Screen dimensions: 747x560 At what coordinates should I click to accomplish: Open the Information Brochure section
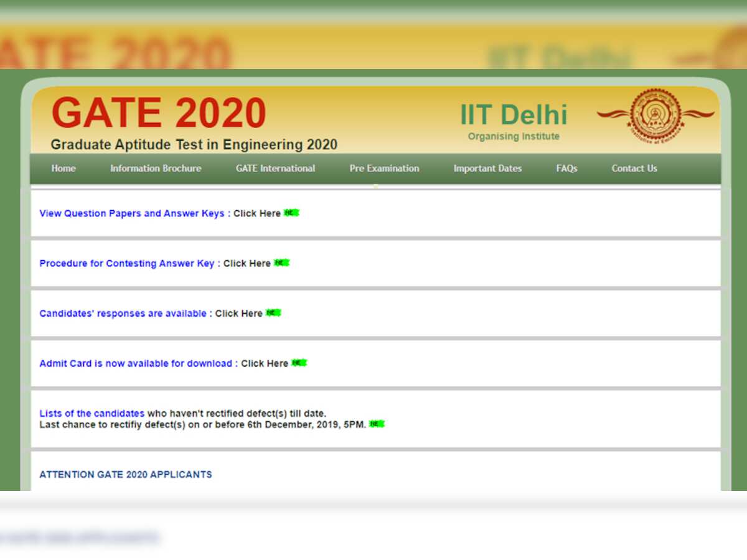click(x=156, y=168)
